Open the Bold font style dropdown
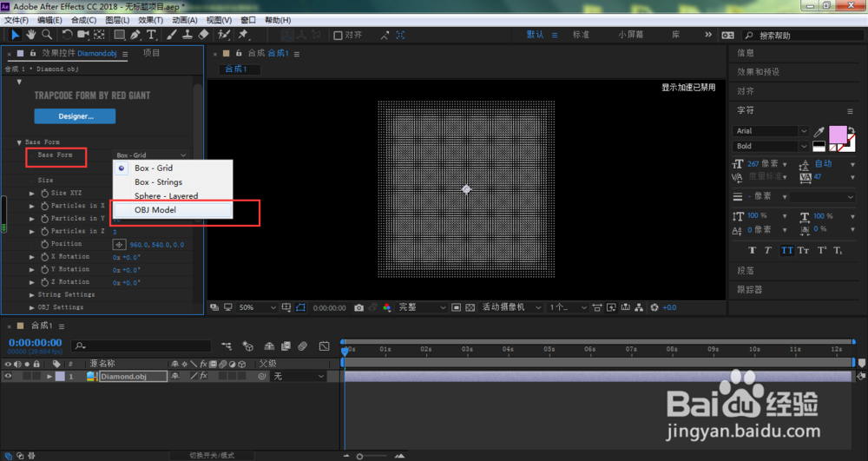 (771, 146)
